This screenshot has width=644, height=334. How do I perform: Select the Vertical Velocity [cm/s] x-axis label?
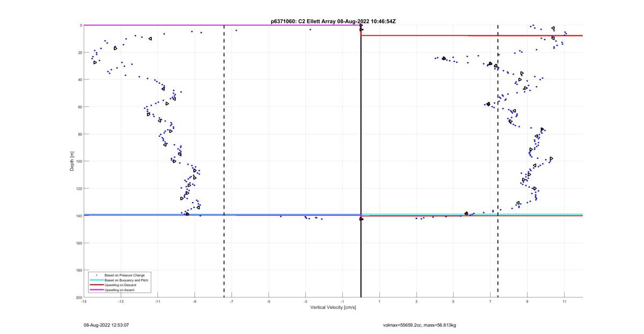point(333,308)
